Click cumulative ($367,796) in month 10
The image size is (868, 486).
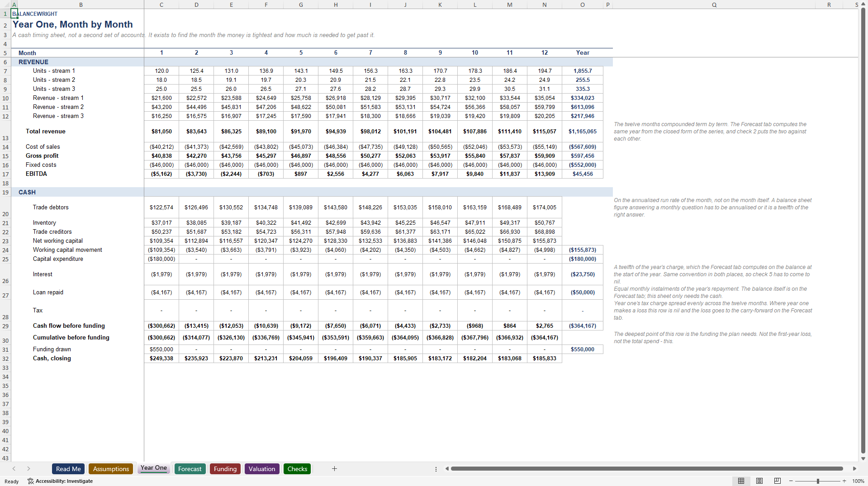point(475,338)
